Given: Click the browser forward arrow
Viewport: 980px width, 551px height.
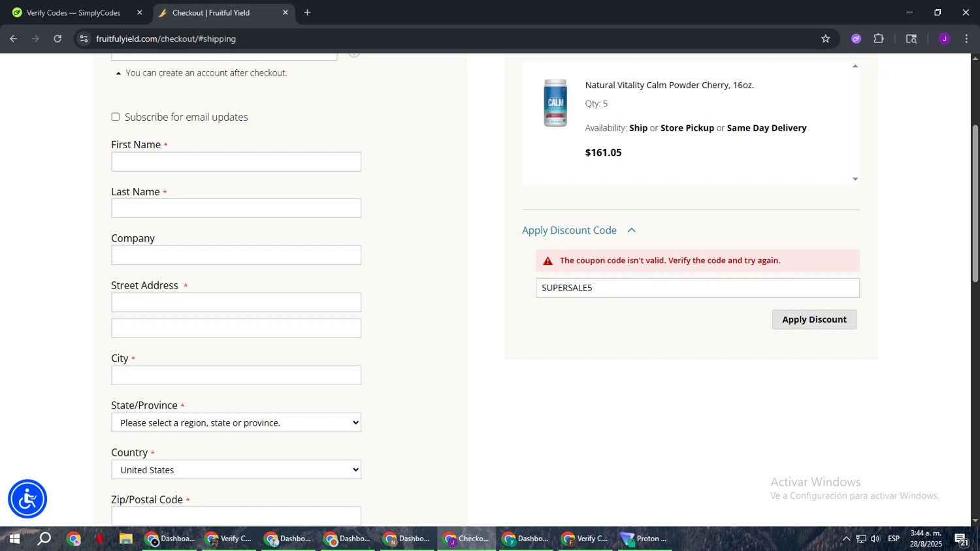Looking at the screenshot, I should click(35, 39).
